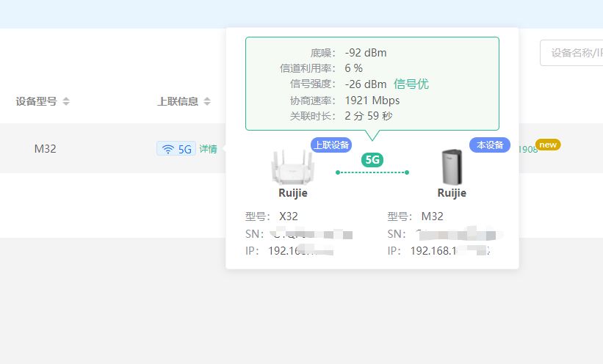Sort by the 设备型号 column arrows

pyautogui.click(x=66, y=101)
